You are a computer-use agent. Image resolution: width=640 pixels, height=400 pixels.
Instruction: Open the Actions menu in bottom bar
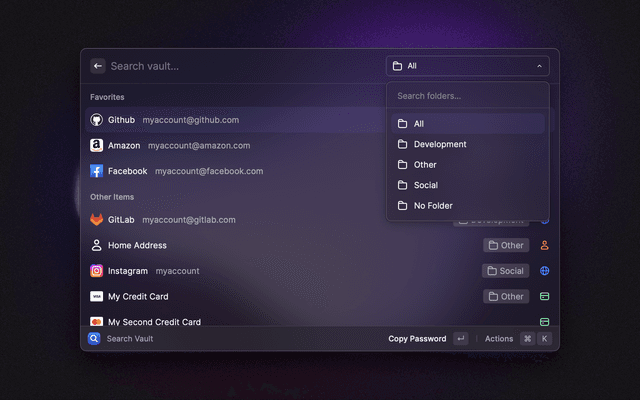click(x=499, y=339)
